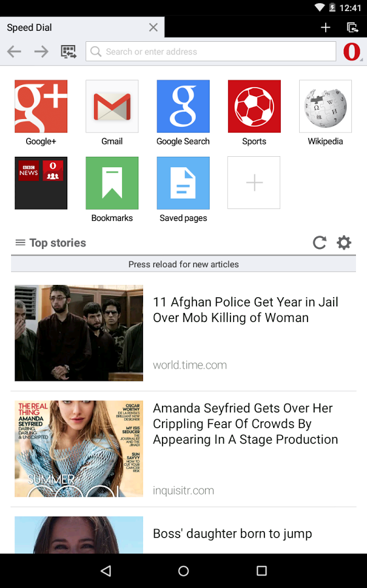The image size is (367, 588).
Task: Click the inquisitr.com source label
Action: pyautogui.click(x=183, y=491)
